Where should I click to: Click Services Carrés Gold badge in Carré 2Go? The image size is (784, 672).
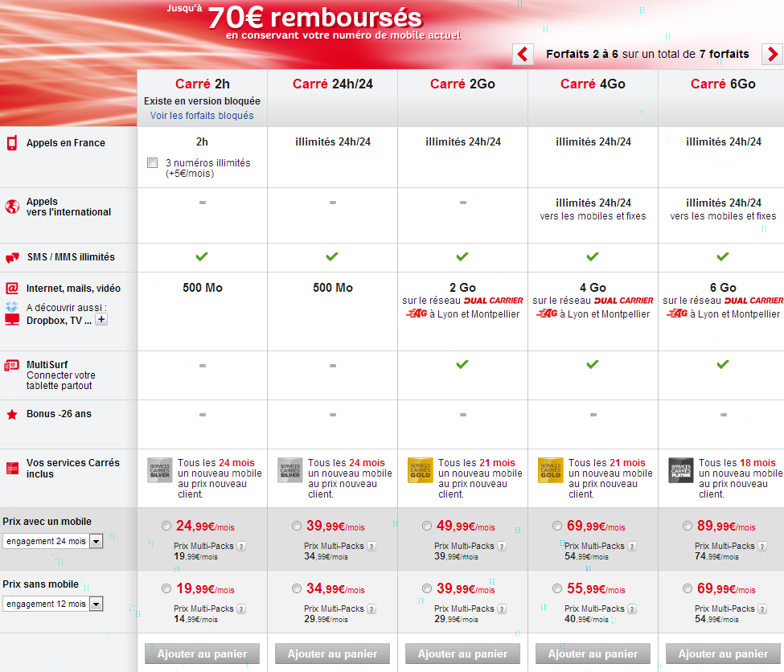(420, 469)
